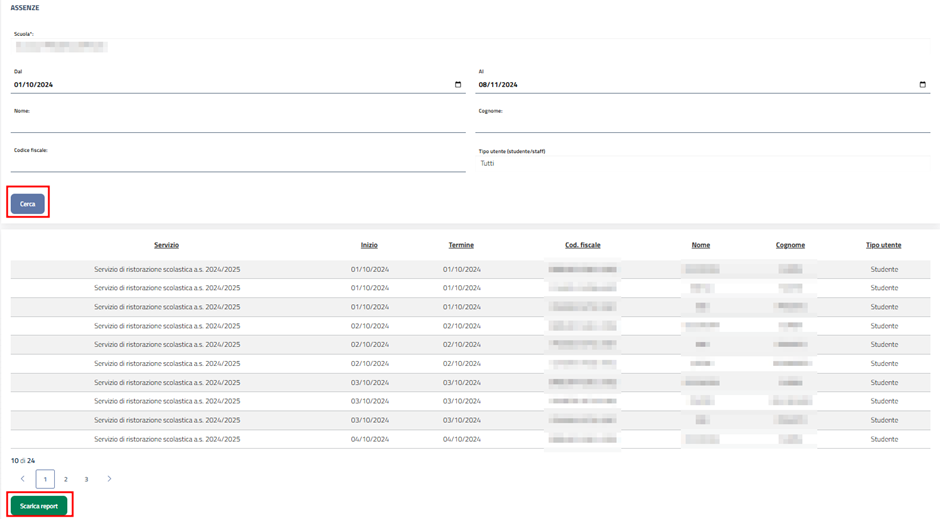Select page 1 in pagination
Image resolution: width=940 pixels, height=519 pixels.
point(45,480)
